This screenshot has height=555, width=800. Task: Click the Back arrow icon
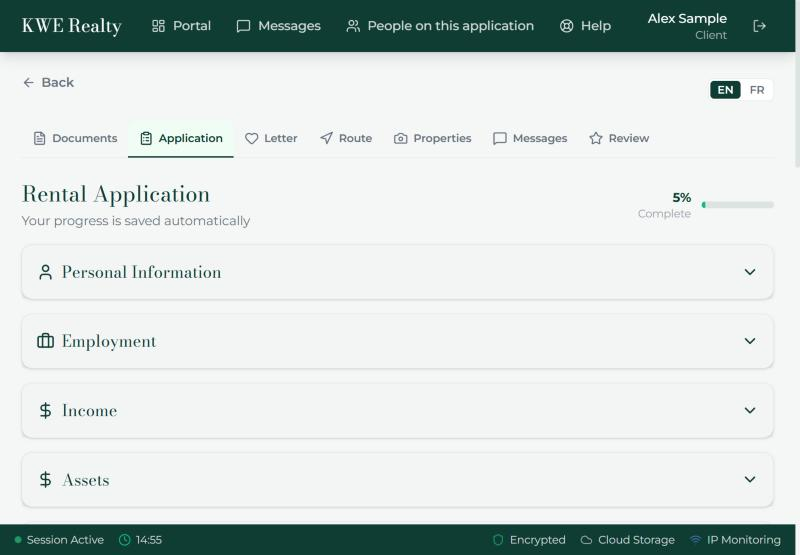tap(29, 83)
